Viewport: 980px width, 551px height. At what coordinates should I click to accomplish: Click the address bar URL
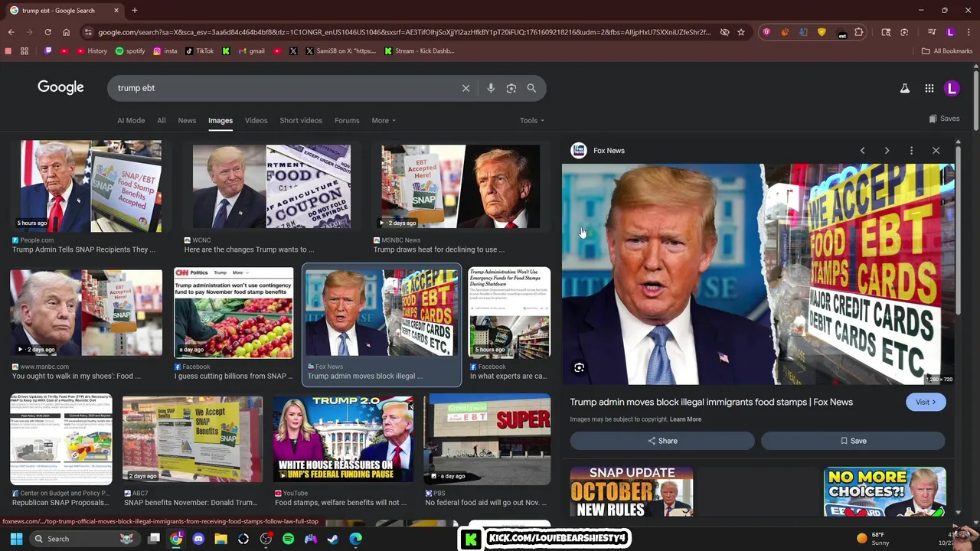coord(404,32)
